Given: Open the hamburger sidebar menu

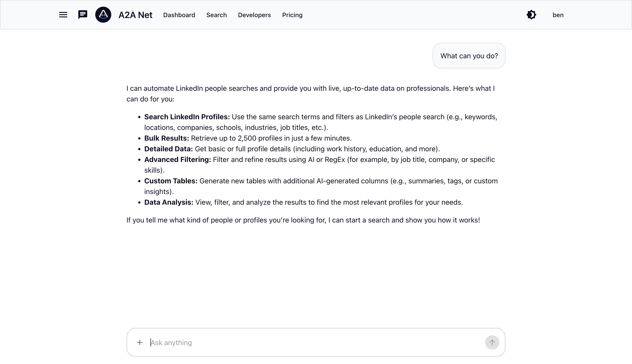Looking at the screenshot, I should [x=63, y=15].
